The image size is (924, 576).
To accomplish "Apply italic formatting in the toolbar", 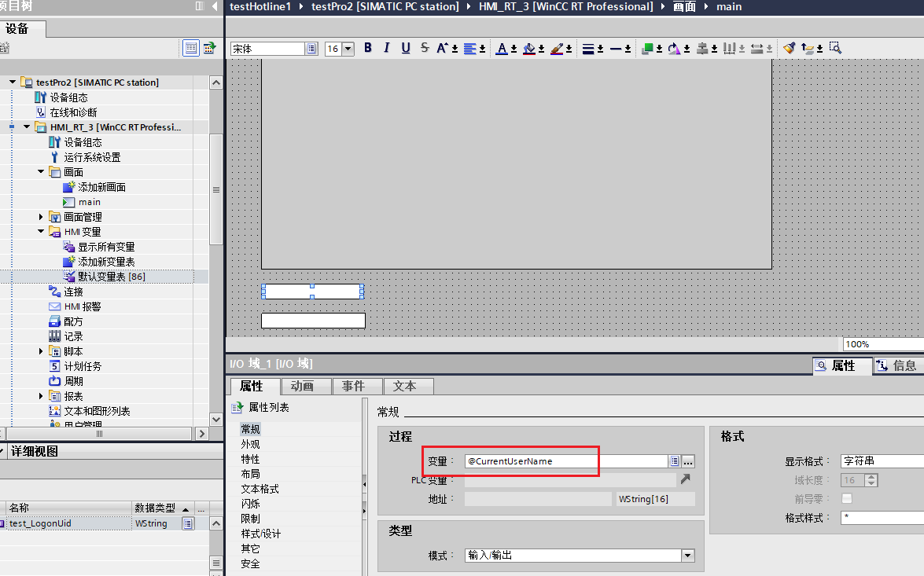I will click(386, 48).
